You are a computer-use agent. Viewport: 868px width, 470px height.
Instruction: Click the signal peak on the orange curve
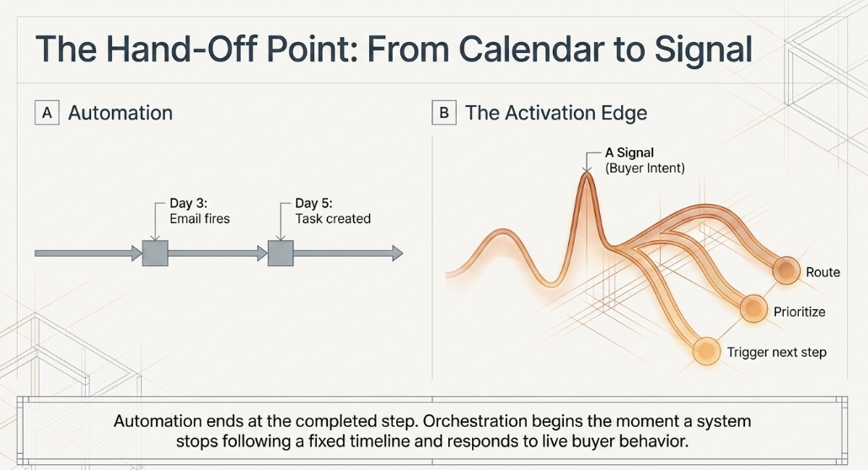pyautogui.click(x=587, y=177)
